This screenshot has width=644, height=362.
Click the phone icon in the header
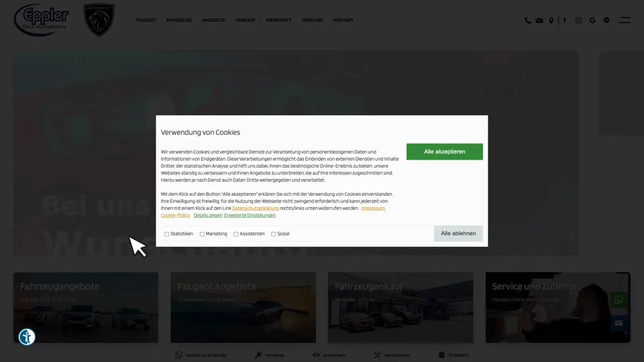528,21
